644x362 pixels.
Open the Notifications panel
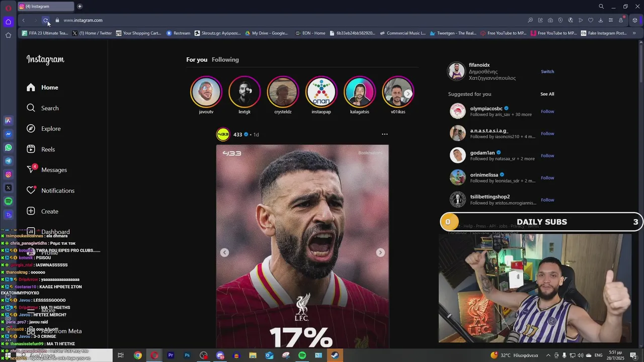click(50, 191)
